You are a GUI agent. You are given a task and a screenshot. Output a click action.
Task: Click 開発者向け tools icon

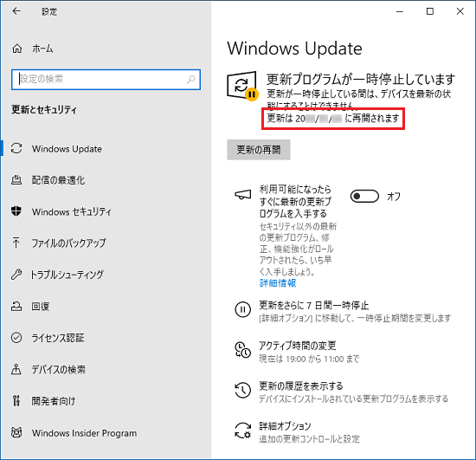point(16,401)
